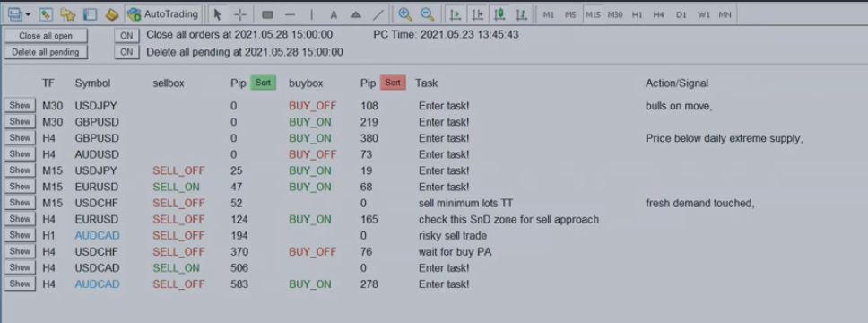Select the trendline drawing tool
The image size is (868, 323).
pos(378,14)
